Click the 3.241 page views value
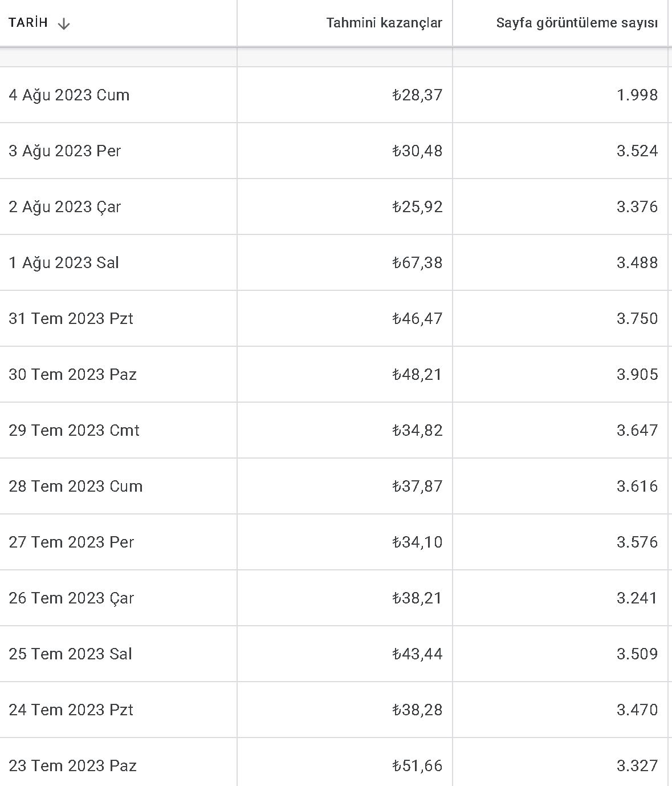The width and height of the screenshot is (672, 786). coord(637,598)
